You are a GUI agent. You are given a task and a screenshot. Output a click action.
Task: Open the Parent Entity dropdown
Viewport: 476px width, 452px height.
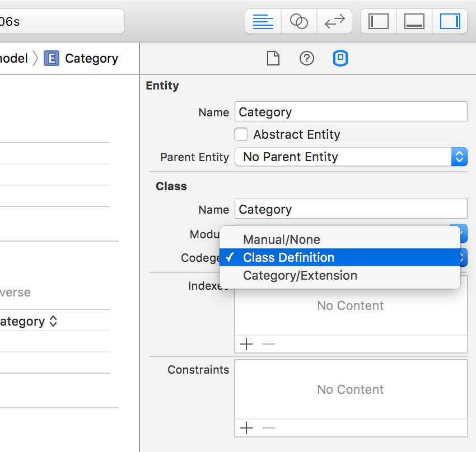coord(351,157)
